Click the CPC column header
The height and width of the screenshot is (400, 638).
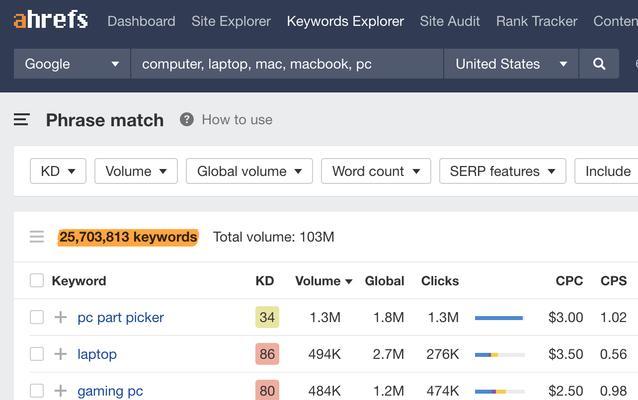pyautogui.click(x=569, y=281)
